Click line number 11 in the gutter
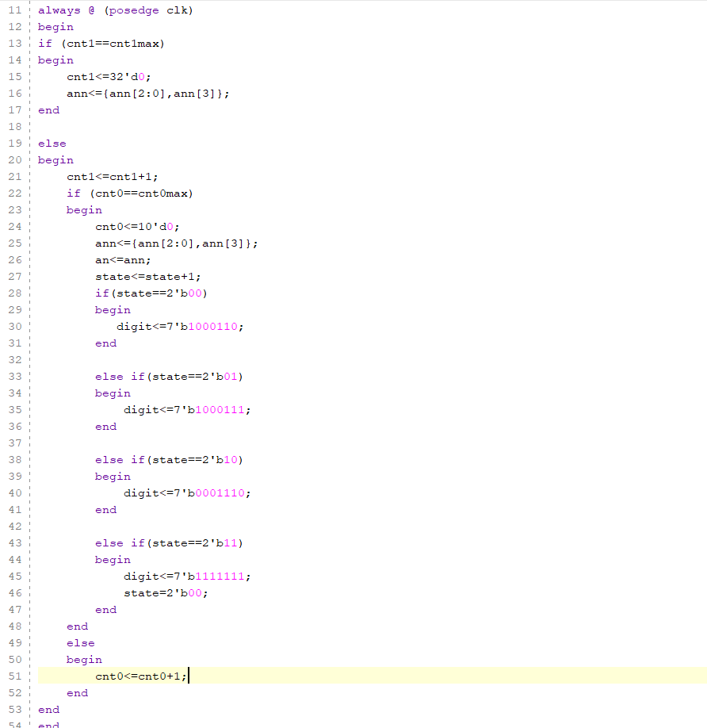Image resolution: width=707 pixels, height=728 pixels. tap(15, 10)
